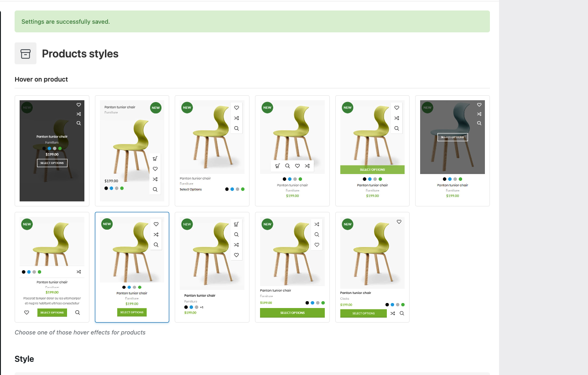Click the heart icon in the '+1' swatch preview
The width and height of the screenshot is (588, 375).
point(236,255)
